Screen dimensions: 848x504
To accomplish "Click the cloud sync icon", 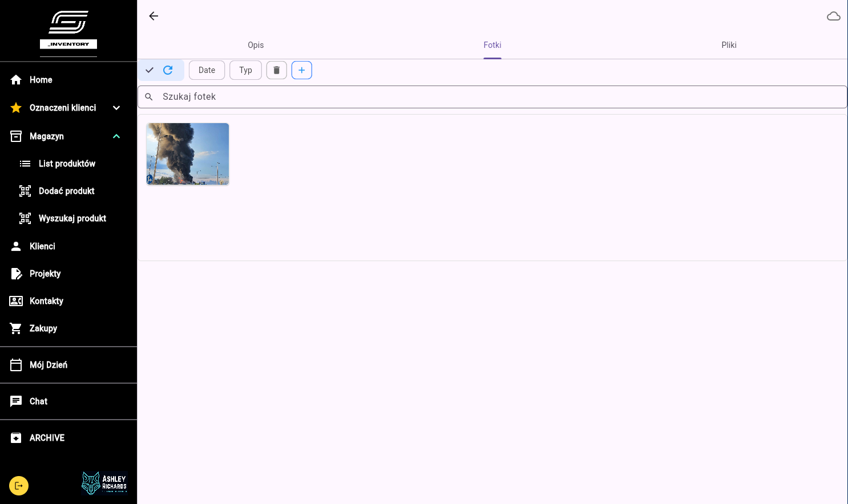I will point(833,16).
